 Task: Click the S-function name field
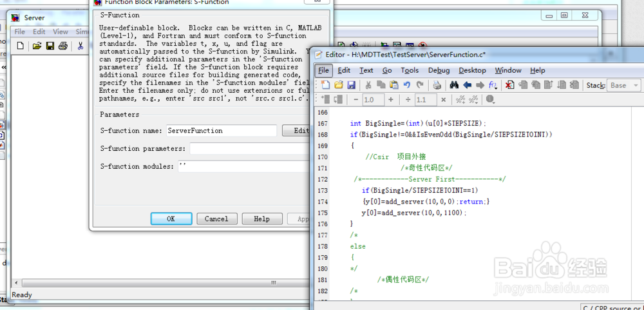pos(222,131)
